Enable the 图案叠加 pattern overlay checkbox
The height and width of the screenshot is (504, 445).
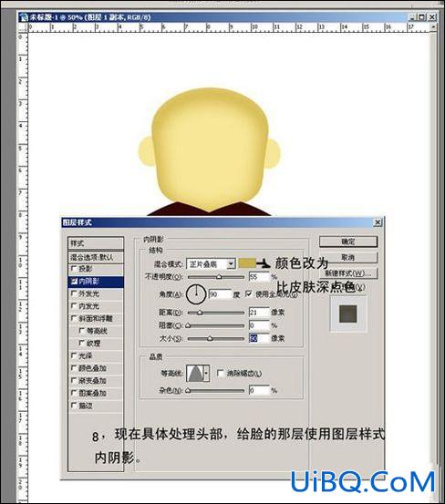tap(74, 393)
